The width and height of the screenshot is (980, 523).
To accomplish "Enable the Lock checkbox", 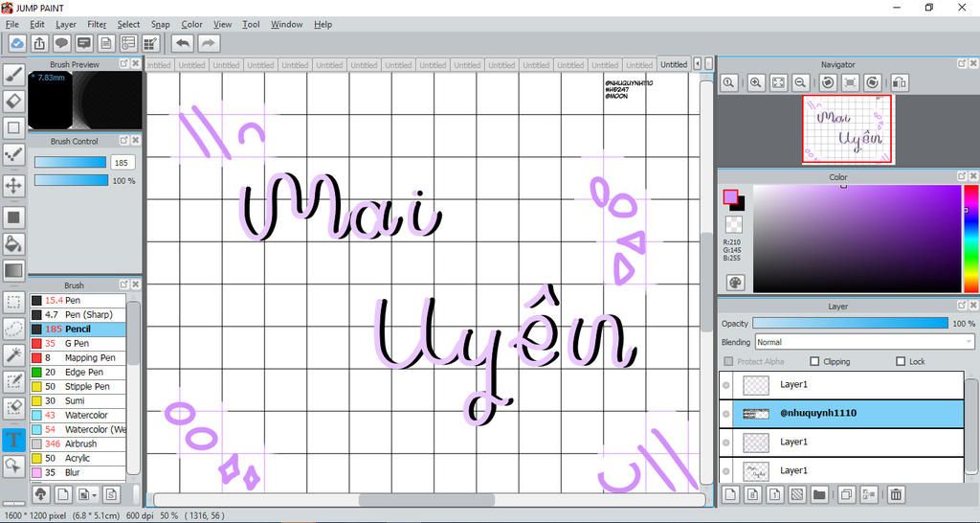I will coord(900,361).
